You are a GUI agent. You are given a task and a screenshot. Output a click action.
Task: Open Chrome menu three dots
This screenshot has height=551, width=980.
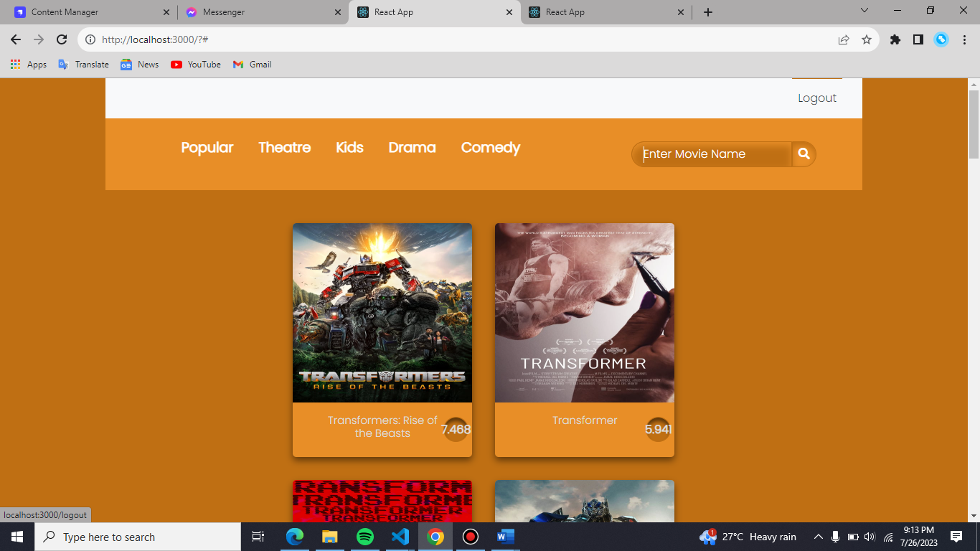[x=964, y=39]
